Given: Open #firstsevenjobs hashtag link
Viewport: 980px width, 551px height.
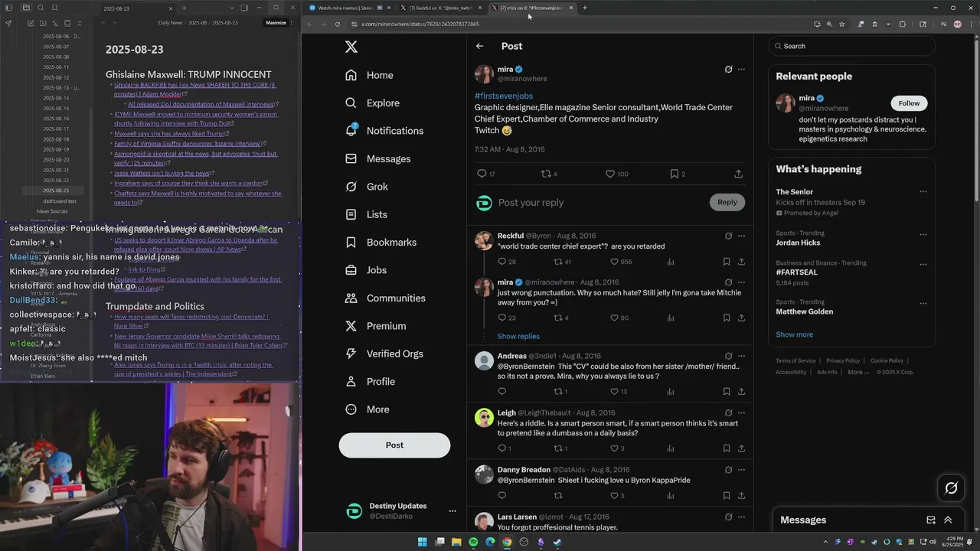Looking at the screenshot, I should [504, 96].
